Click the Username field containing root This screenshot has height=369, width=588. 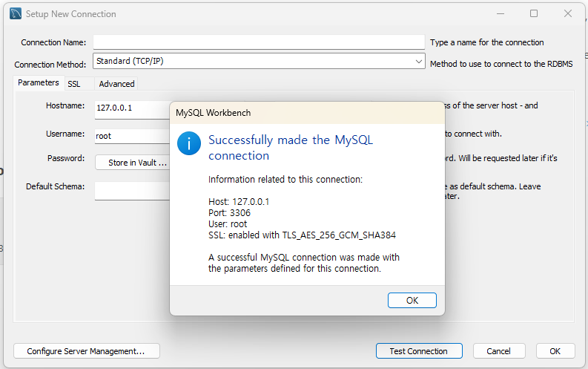[x=133, y=137]
